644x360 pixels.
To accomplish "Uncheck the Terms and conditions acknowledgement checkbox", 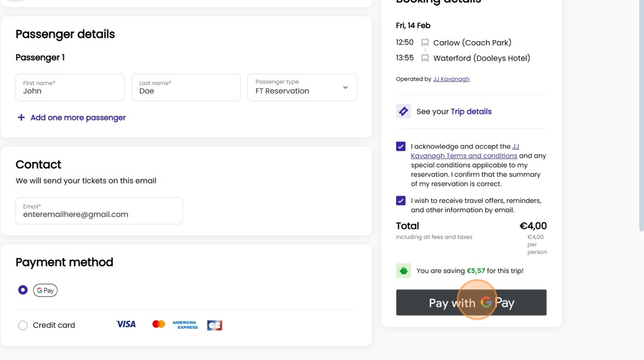I will click(x=401, y=146).
